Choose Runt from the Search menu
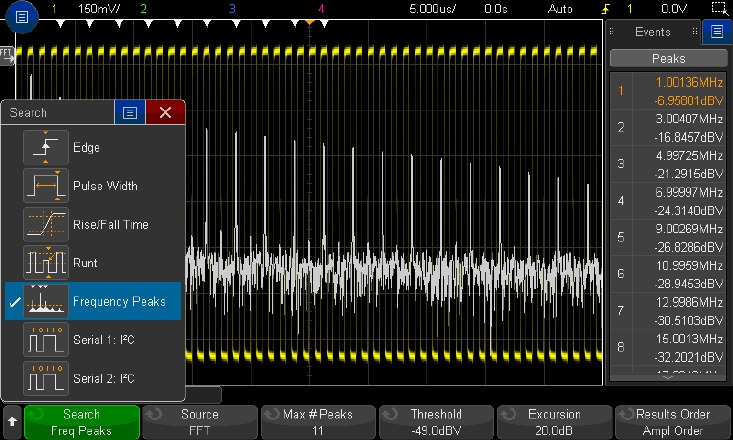 click(x=93, y=262)
